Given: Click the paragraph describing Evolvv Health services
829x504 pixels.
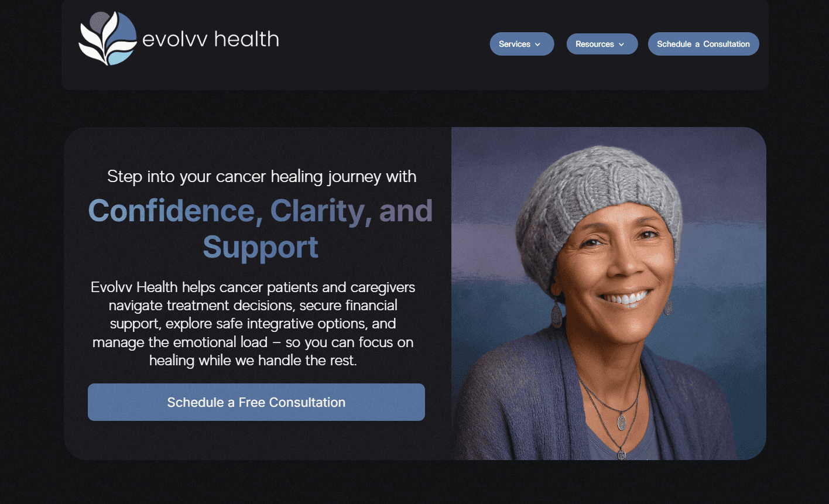Looking at the screenshot, I should pyautogui.click(x=253, y=324).
